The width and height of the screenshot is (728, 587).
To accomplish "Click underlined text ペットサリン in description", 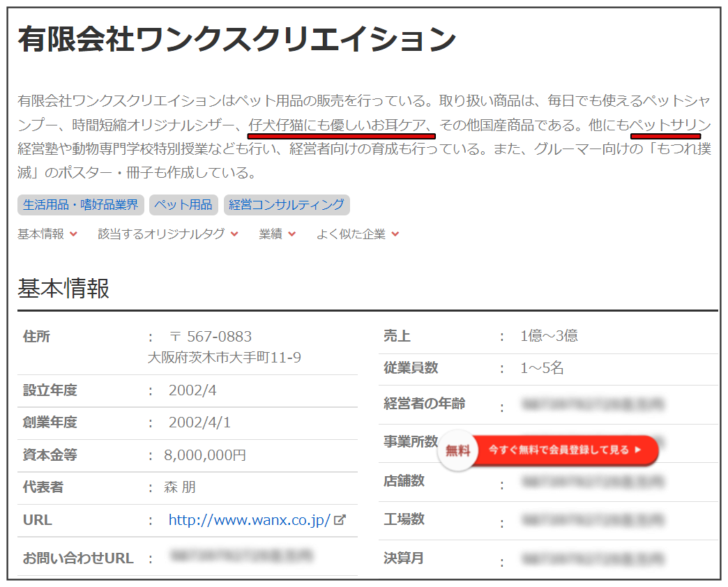I will (670, 125).
